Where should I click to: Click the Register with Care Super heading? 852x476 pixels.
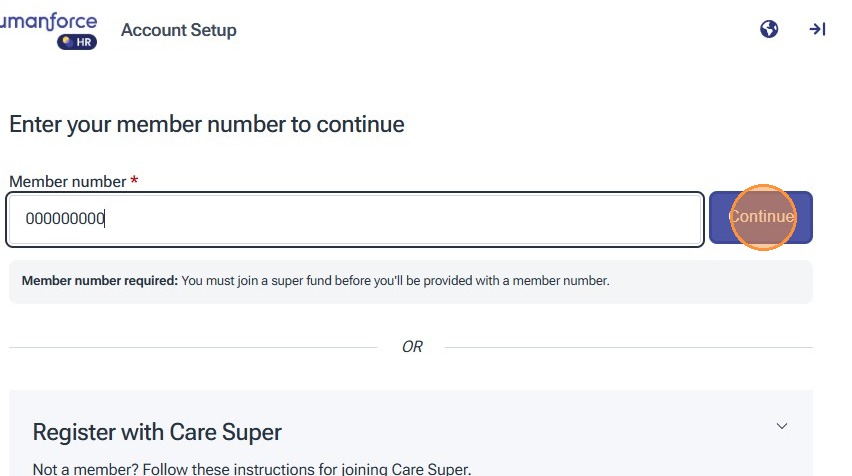tap(157, 432)
